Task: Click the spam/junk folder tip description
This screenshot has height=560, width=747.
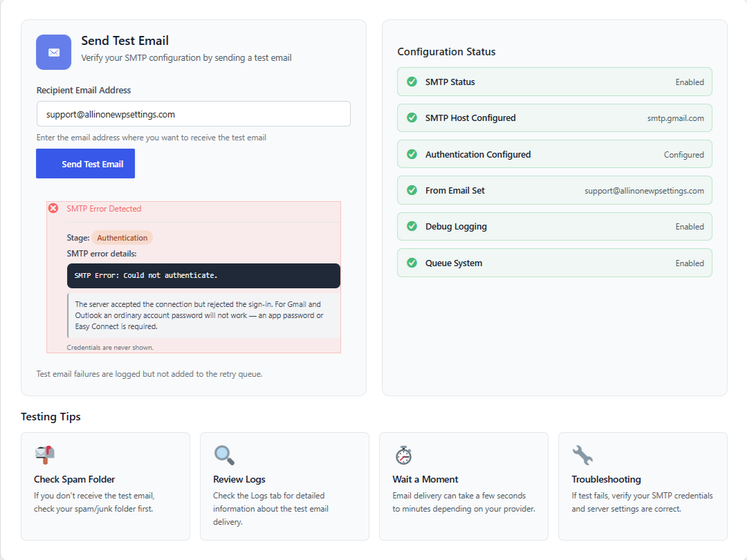Action: pyautogui.click(x=94, y=503)
